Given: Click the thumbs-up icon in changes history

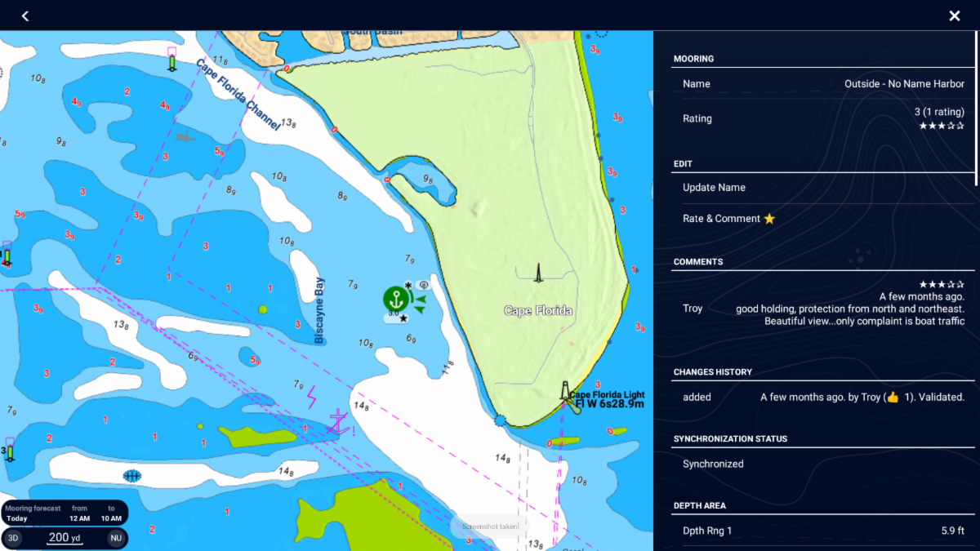Looking at the screenshot, I should pos(893,398).
